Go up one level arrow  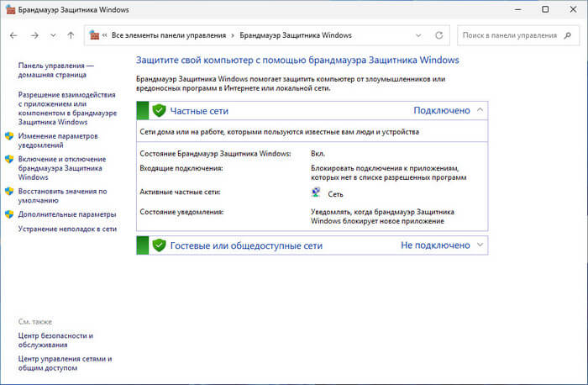71,35
